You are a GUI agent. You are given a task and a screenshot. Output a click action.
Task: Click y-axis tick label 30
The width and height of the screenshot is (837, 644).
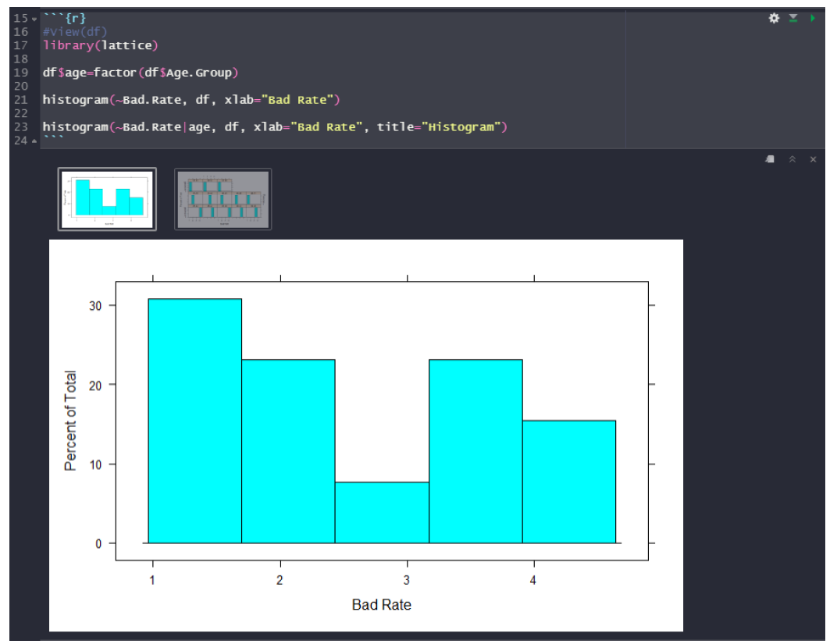(x=95, y=306)
